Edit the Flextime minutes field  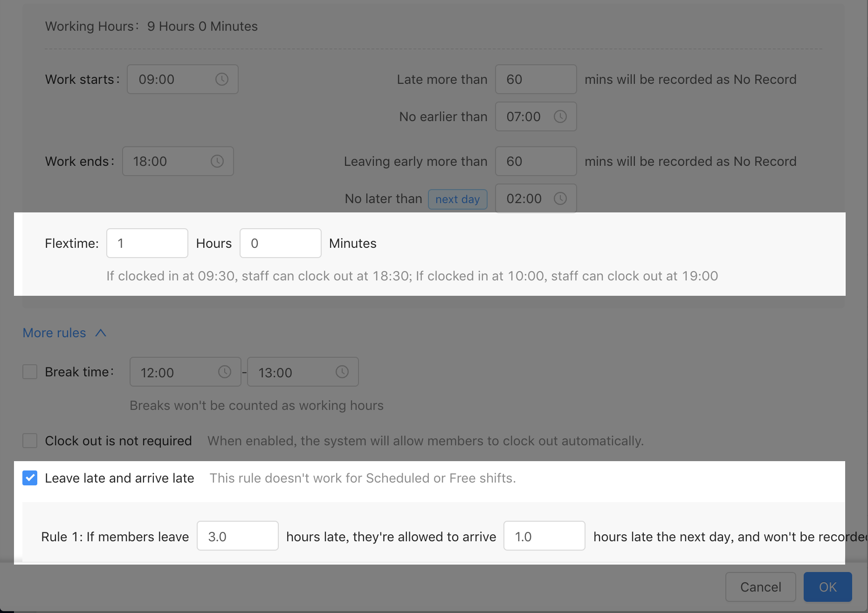[x=280, y=243]
